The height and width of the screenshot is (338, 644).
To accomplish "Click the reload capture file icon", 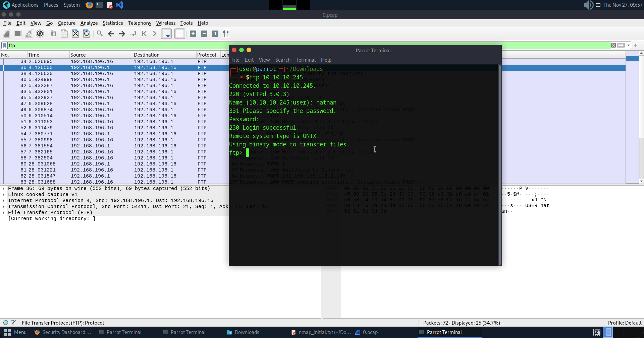I will tap(87, 33).
